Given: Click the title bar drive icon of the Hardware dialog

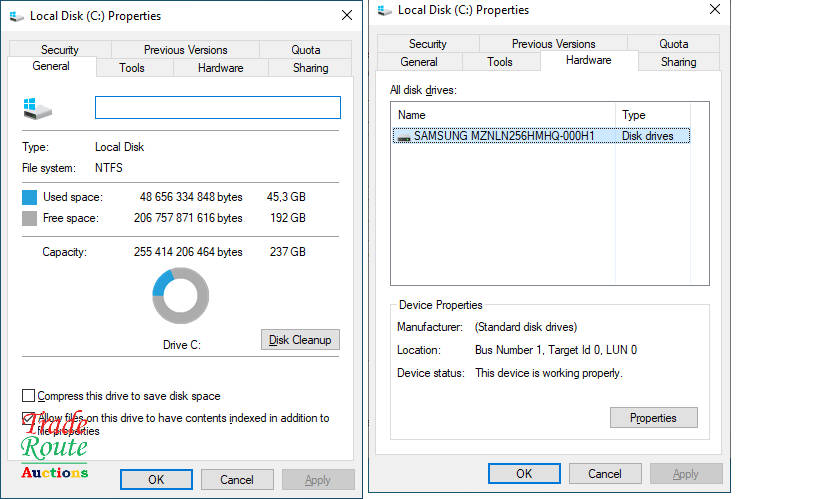Looking at the screenshot, I should (385, 10).
